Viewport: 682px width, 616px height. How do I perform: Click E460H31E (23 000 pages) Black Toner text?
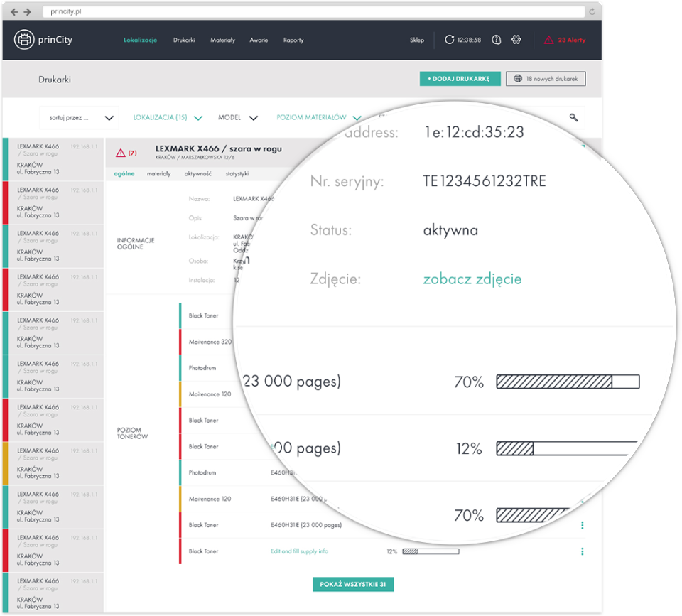(306, 525)
